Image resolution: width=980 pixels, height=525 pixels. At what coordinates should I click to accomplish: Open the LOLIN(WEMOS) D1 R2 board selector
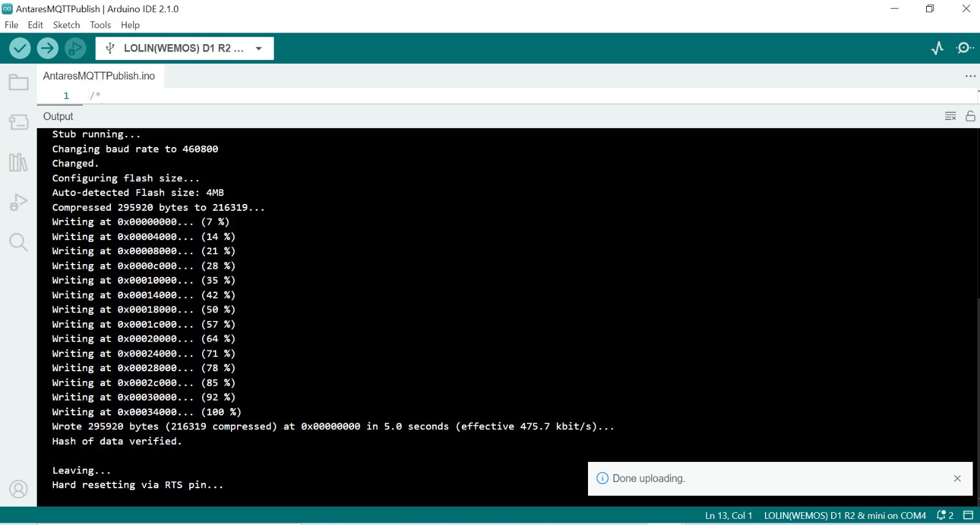pyautogui.click(x=184, y=48)
